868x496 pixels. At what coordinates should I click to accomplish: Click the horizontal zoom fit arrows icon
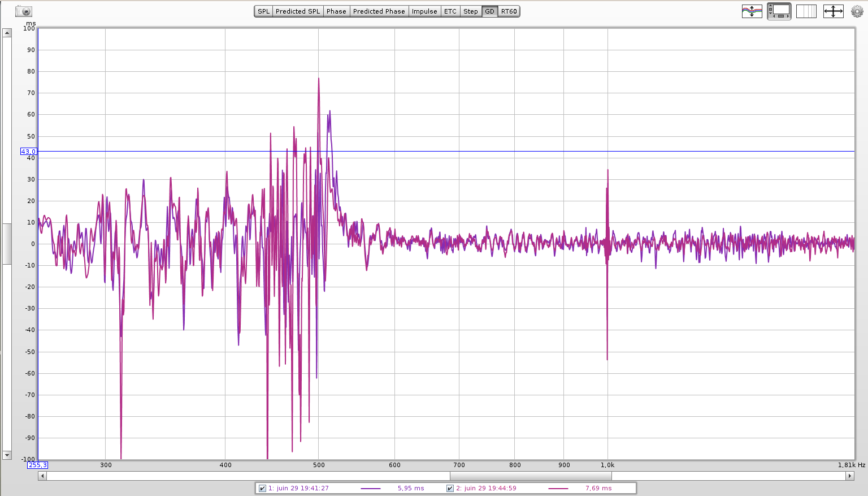[x=834, y=11]
